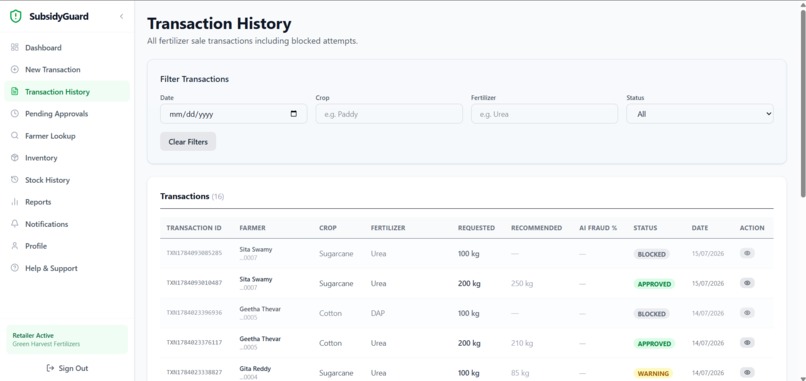This screenshot has height=381, width=806.
Task: Click the APPROVED badge for TXN1784093010487
Action: click(x=654, y=284)
